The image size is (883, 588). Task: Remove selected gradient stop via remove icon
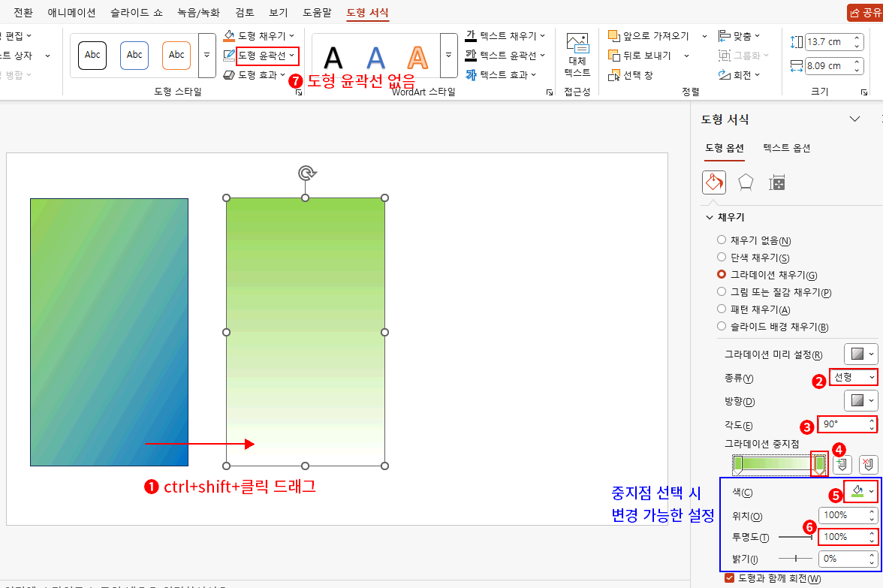[x=869, y=464]
